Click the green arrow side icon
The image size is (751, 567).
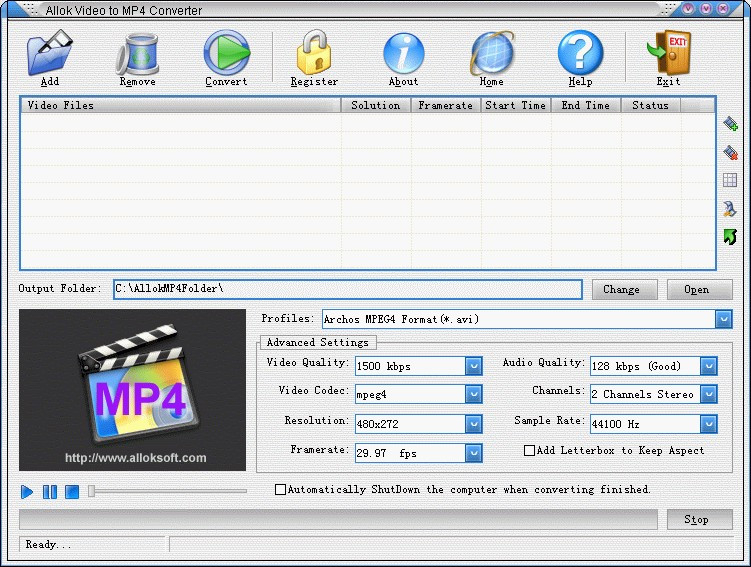click(730, 237)
